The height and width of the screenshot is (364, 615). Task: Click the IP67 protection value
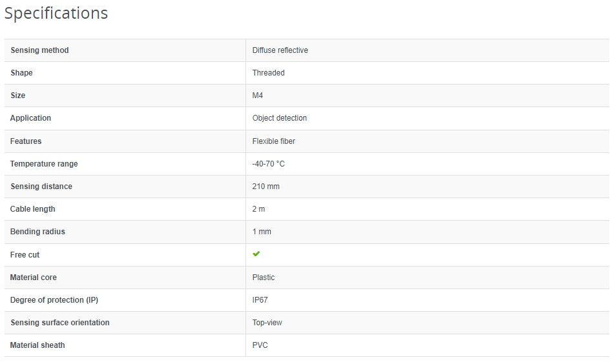(261, 300)
